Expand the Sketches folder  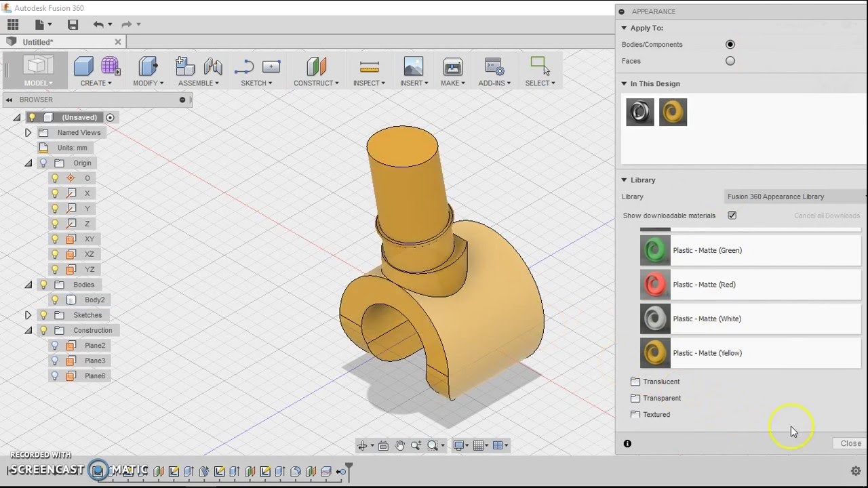28,314
